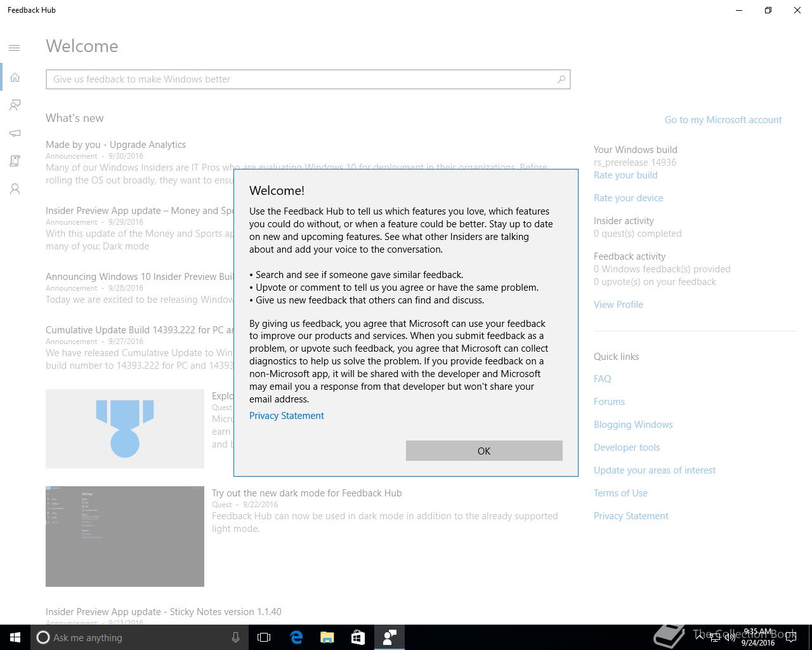
Task: Open Forums quick link
Action: click(x=609, y=402)
